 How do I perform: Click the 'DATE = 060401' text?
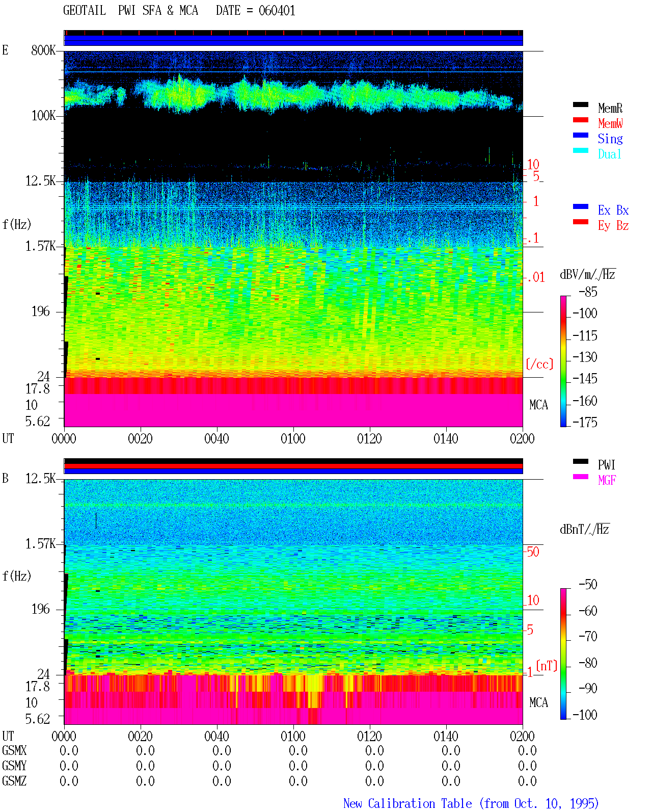click(x=256, y=11)
